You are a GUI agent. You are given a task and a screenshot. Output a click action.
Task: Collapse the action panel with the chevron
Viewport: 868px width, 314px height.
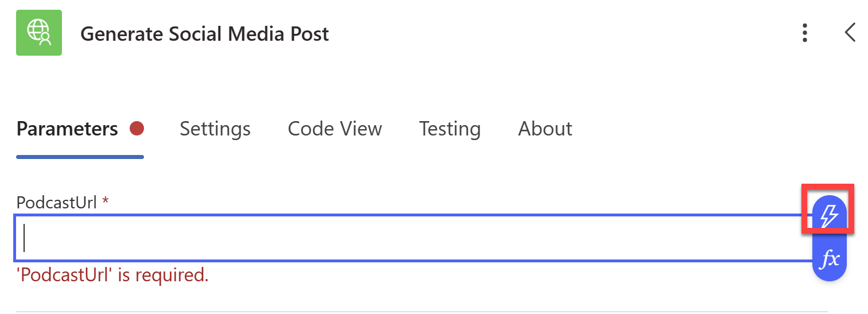(850, 33)
